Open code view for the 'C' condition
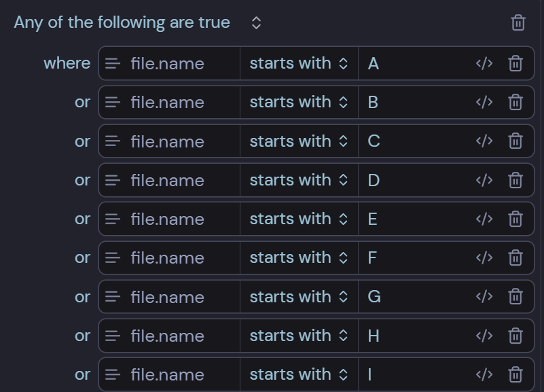The image size is (544, 392). (484, 141)
